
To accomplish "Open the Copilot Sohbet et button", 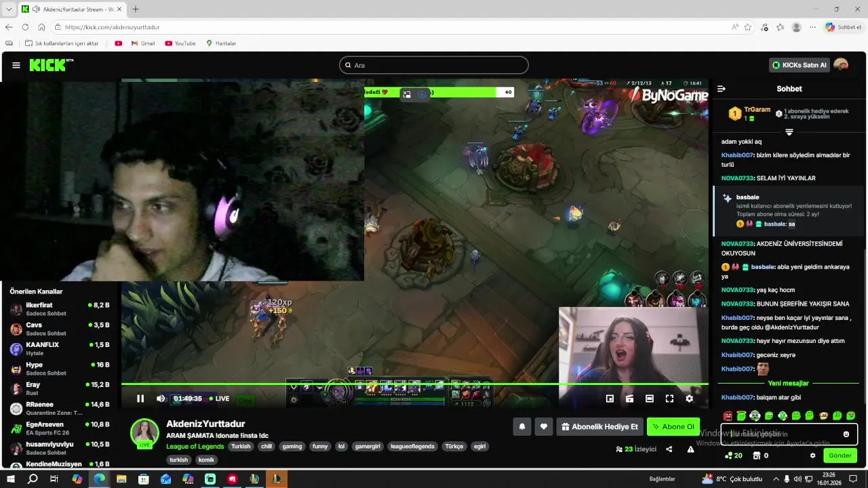I will [843, 27].
